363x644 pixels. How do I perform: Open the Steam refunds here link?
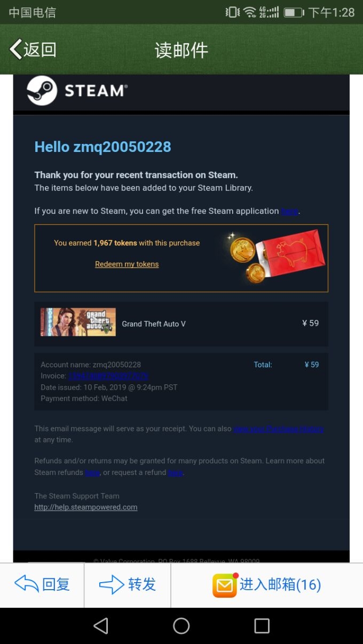click(92, 472)
